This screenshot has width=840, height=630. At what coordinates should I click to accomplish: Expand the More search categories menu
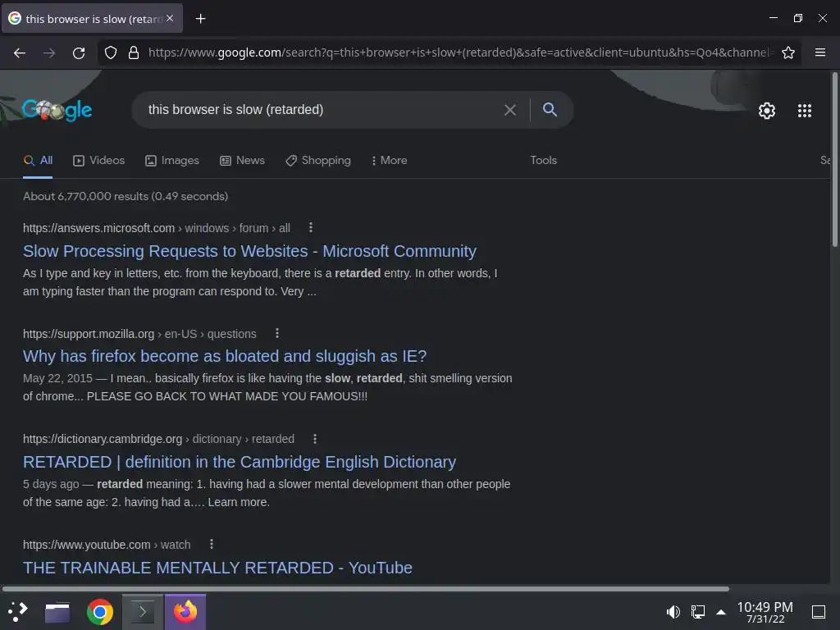tap(389, 160)
